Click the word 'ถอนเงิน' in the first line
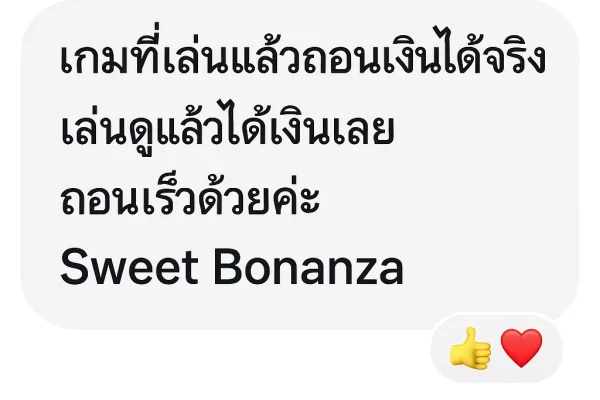 coord(373,57)
